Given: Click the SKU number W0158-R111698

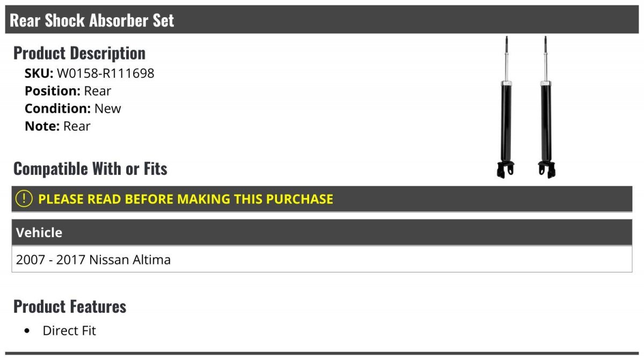Looking at the screenshot, I should (x=105, y=74).
